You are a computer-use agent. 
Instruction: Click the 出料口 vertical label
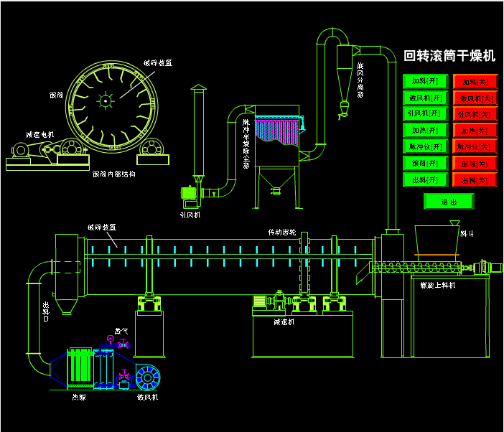[x=46, y=311]
